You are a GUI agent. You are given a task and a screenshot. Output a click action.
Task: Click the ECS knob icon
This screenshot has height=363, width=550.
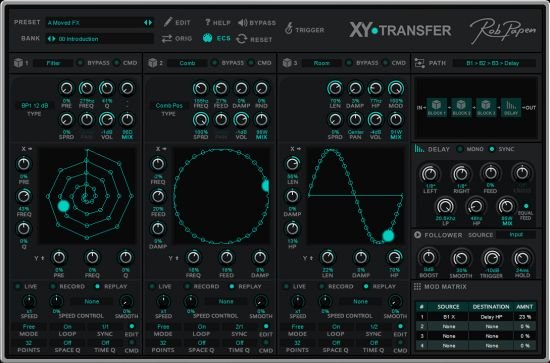(207, 38)
